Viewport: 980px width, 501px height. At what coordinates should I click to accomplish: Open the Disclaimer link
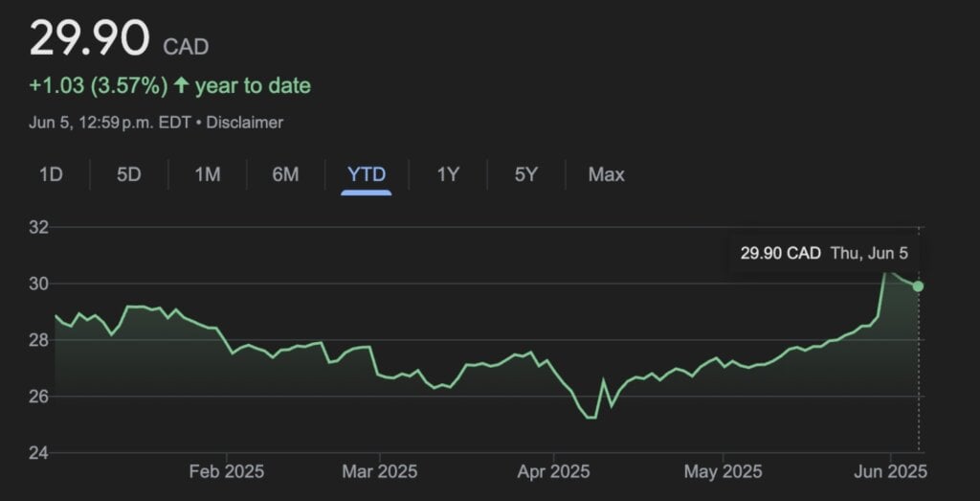click(244, 123)
